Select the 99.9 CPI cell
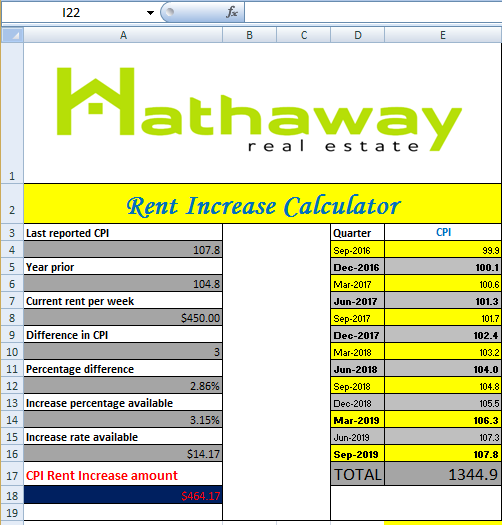Viewport: 502px width, 525px height. pyautogui.click(x=443, y=250)
